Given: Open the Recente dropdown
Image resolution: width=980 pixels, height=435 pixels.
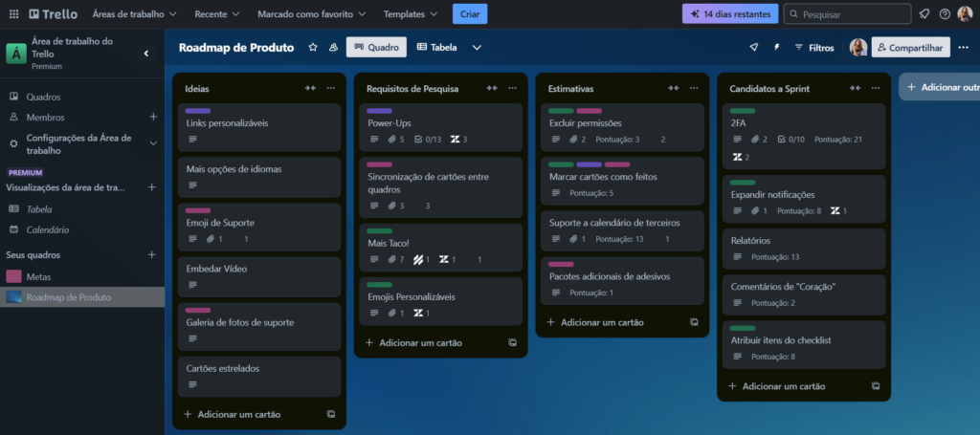Looking at the screenshot, I should 217,13.
